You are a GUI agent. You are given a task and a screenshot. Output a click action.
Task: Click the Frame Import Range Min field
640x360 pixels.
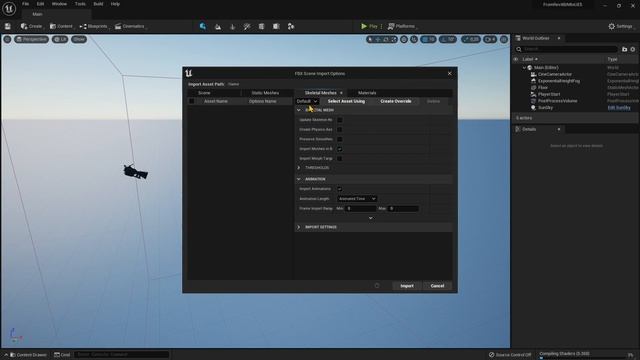(x=361, y=209)
